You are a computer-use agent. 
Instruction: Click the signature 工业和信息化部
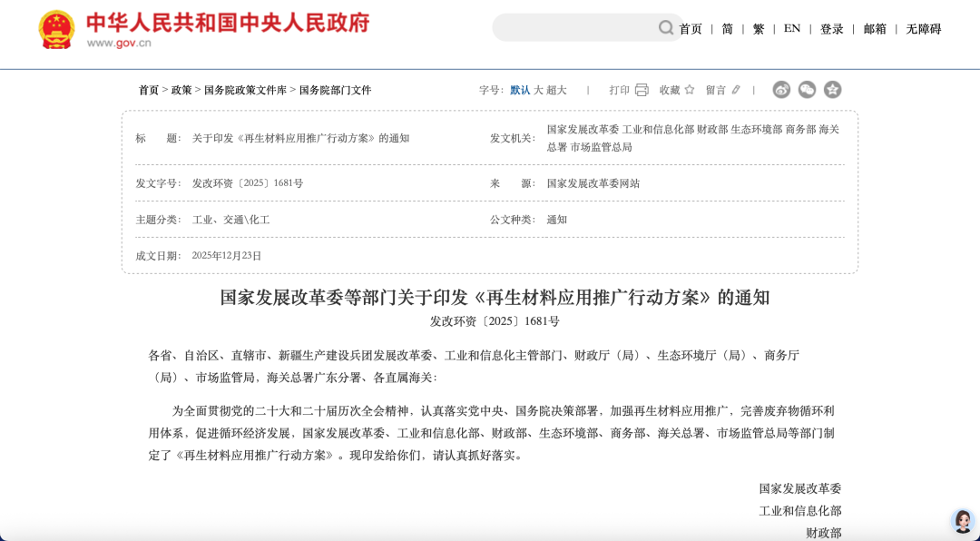pyautogui.click(x=800, y=511)
